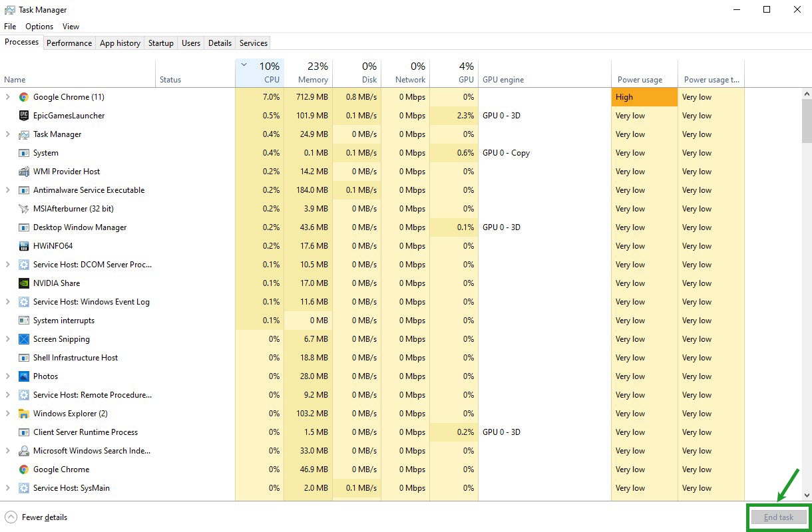812x532 pixels.
Task: Click the Service Host: DCOM Server gear icon
Action: [x=24, y=265]
